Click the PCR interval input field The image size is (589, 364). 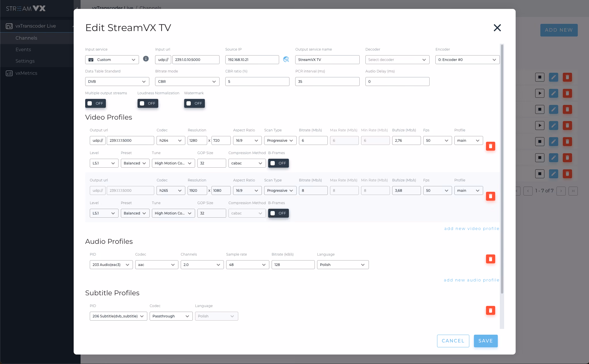[x=327, y=81]
